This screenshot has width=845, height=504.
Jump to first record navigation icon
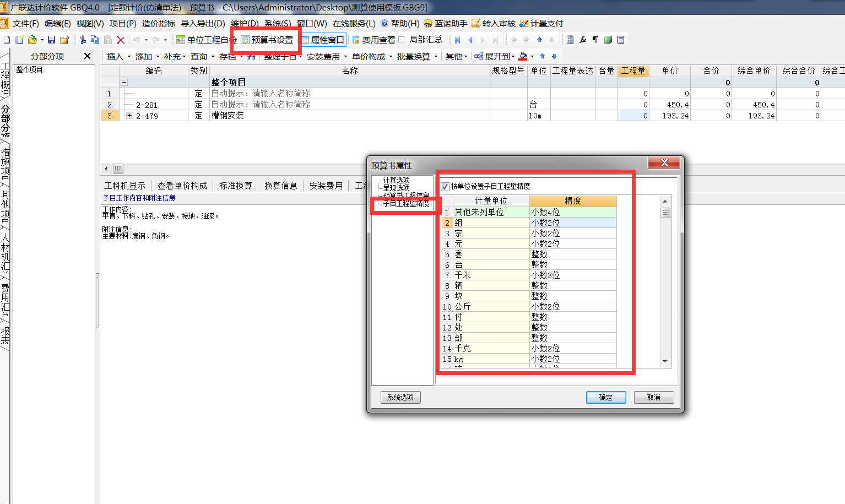(x=457, y=40)
